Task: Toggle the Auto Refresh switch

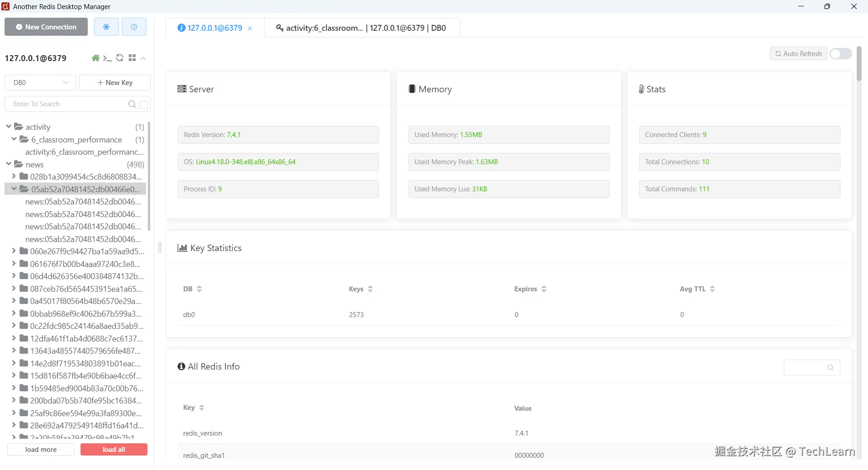Action: 841,54
